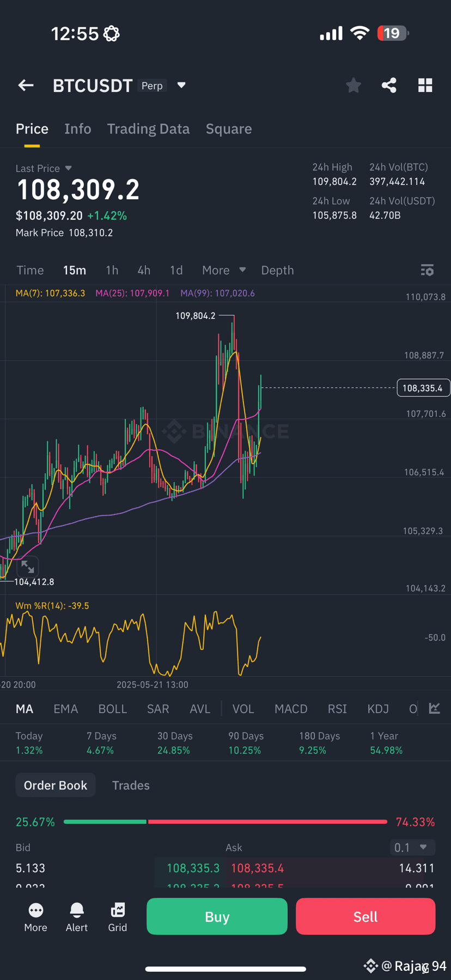451x980 pixels.
Task: Switch to Depth chart view
Action: pyautogui.click(x=277, y=270)
